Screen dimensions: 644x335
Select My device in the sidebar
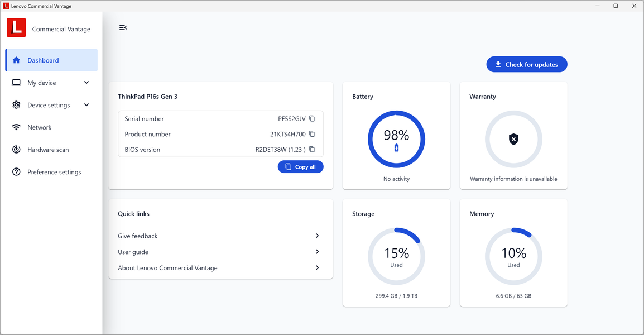tap(52, 83)
